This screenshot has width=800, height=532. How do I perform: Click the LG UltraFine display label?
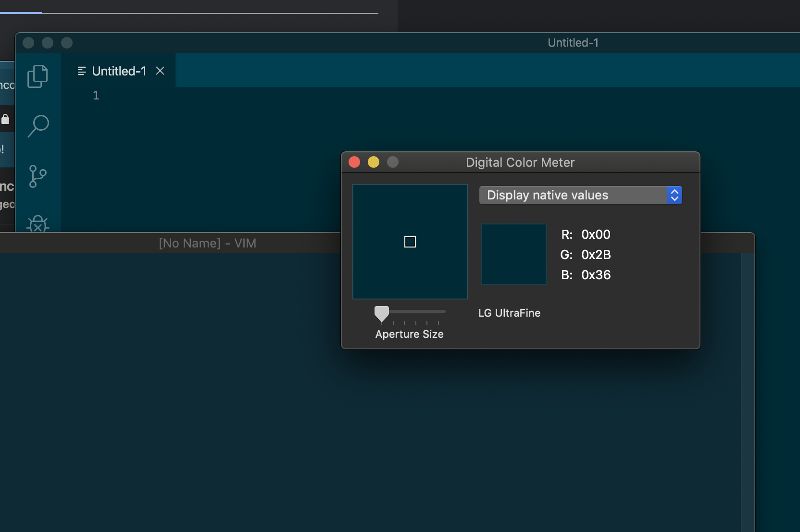pos(509,313)
